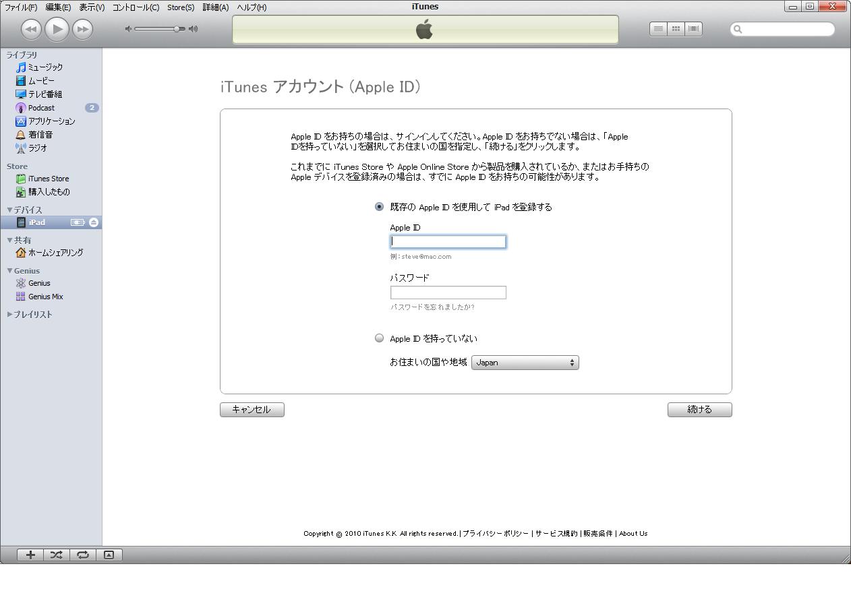
Task: Open the 販売条件 link
Action: click(598, 534)
